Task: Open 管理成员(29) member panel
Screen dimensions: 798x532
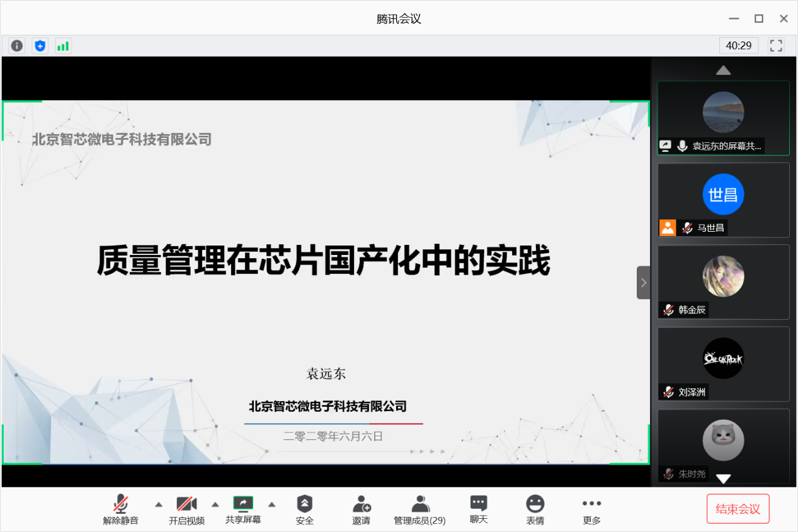Action: click(x=419, y=509)
